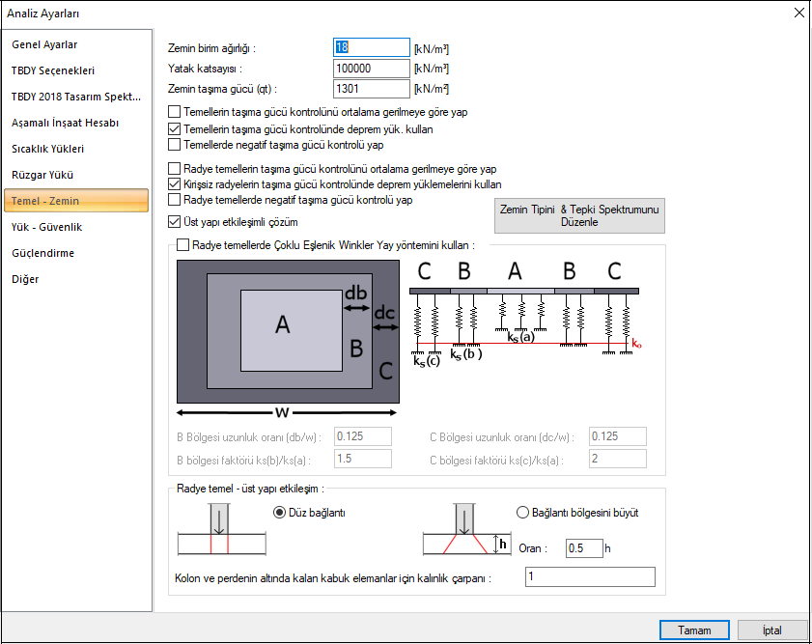Screen dimensions: 812x644
Task: Click the Yatak katsayısı value field
Action: (x=371, y=69)
